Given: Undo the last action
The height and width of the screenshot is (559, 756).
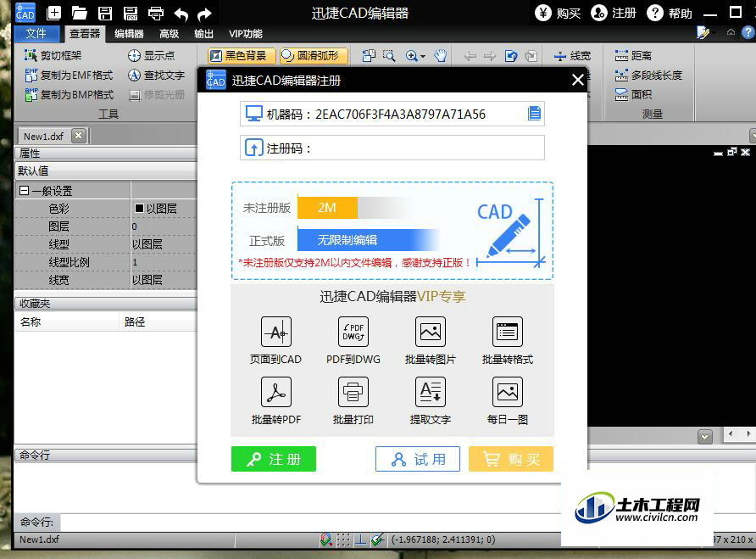Looking at the screenshot, I should [181, 14].
